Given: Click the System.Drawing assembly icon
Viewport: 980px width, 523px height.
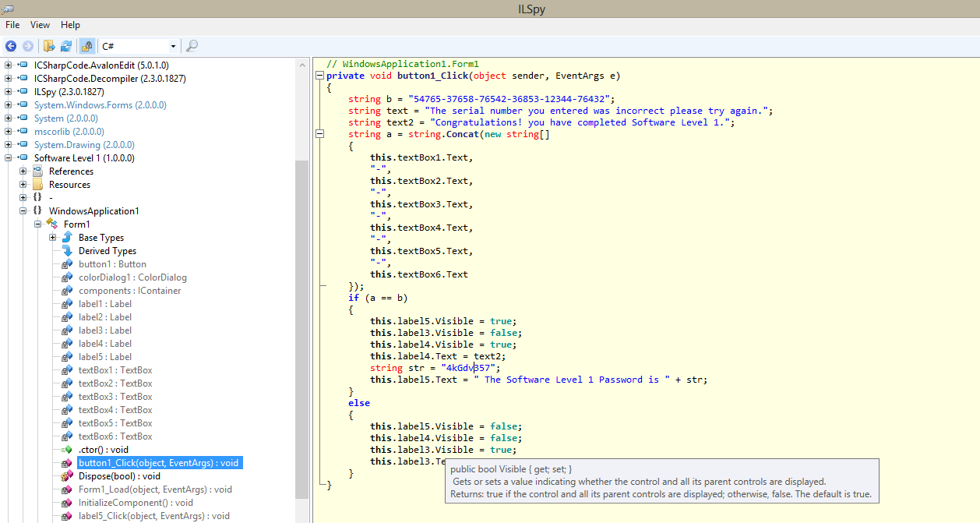Looking at the screenshot, I should coord(23,145).
